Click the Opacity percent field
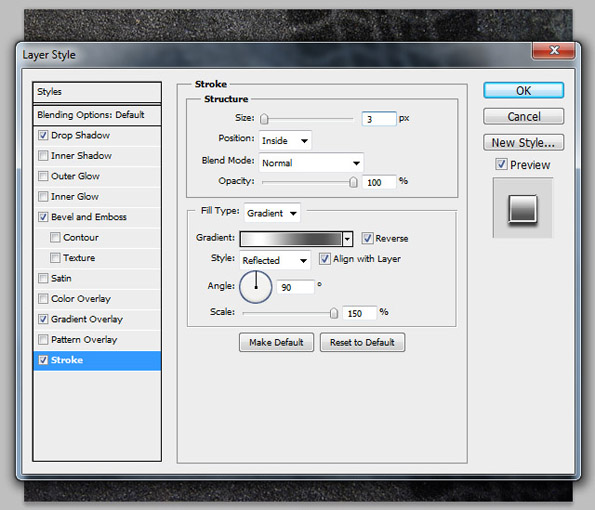Viewport: 595px width, 510px height. pos(379,182)
